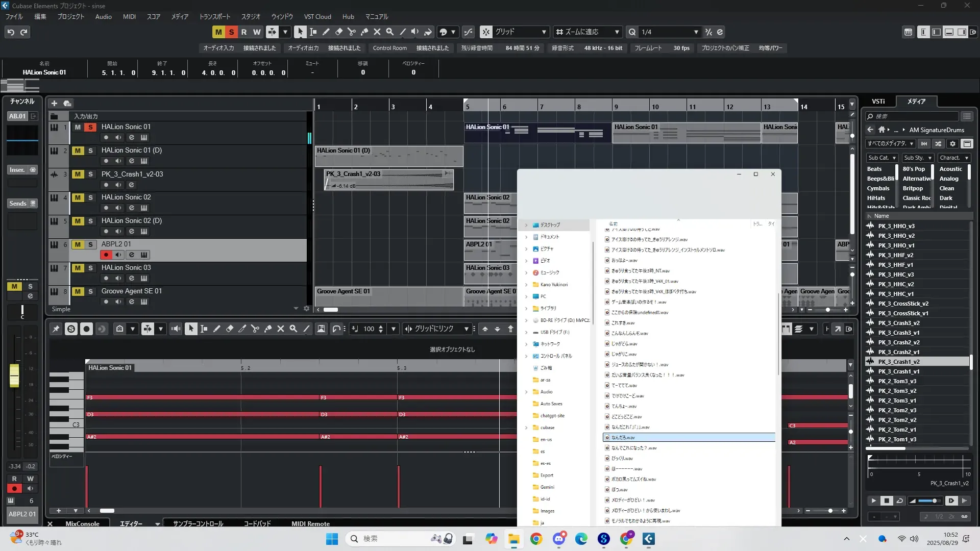Image resolution: width=980 pixels, height=551 pixels.
Task: Switch to the VSTi tab
Action: click(x=878, y=102)
